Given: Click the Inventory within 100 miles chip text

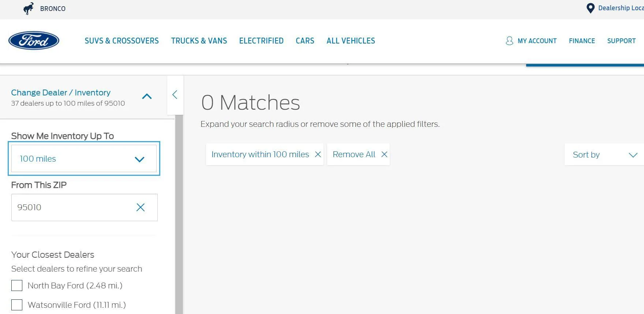Looking at the screenshot, I should pos(260,154).
